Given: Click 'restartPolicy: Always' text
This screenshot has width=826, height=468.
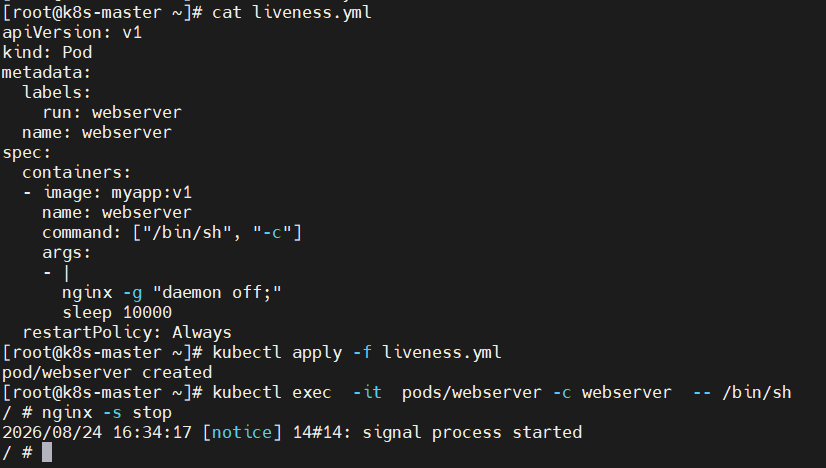Looking at the screenshot, I should pos(127,333).
